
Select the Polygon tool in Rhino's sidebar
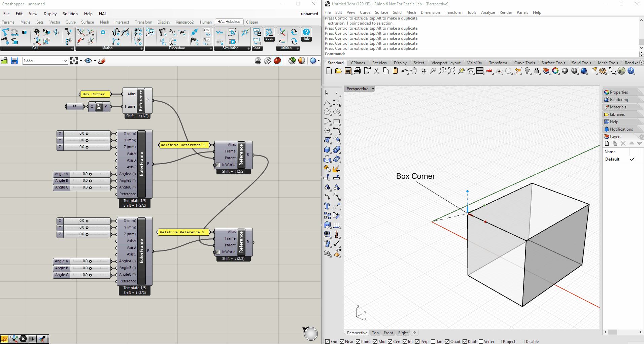coord(327,131)
